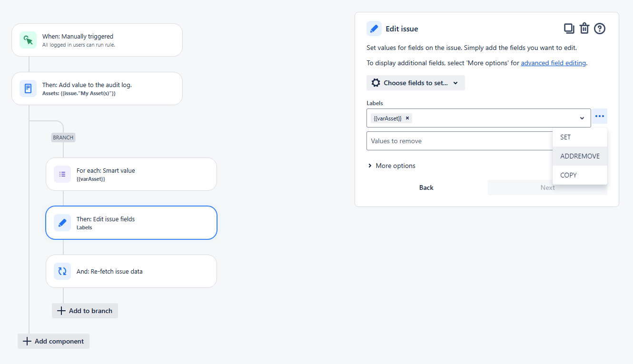633x364 pixels.
Task: Select the manually triggered rule's cursor icon
Action: [28, 40]
